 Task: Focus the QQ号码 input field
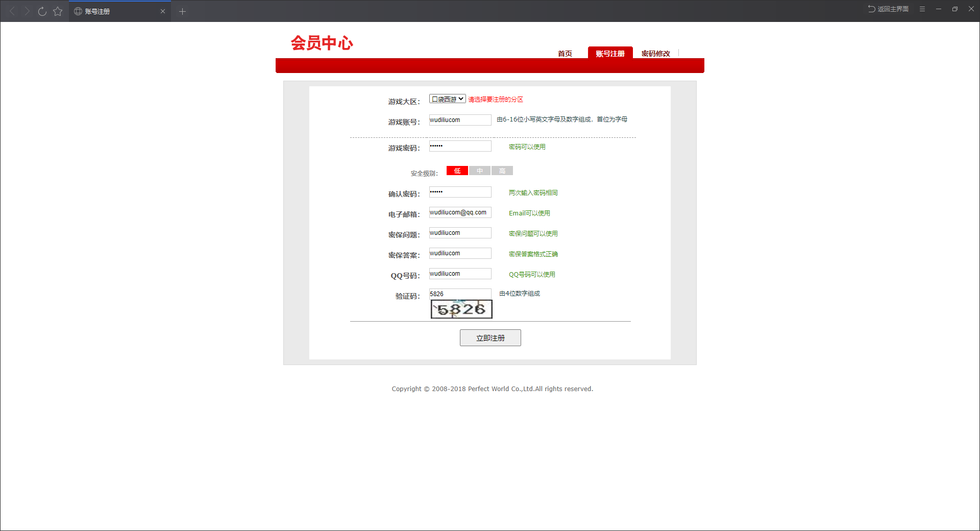pyautogui.click(x=460, y=274)
